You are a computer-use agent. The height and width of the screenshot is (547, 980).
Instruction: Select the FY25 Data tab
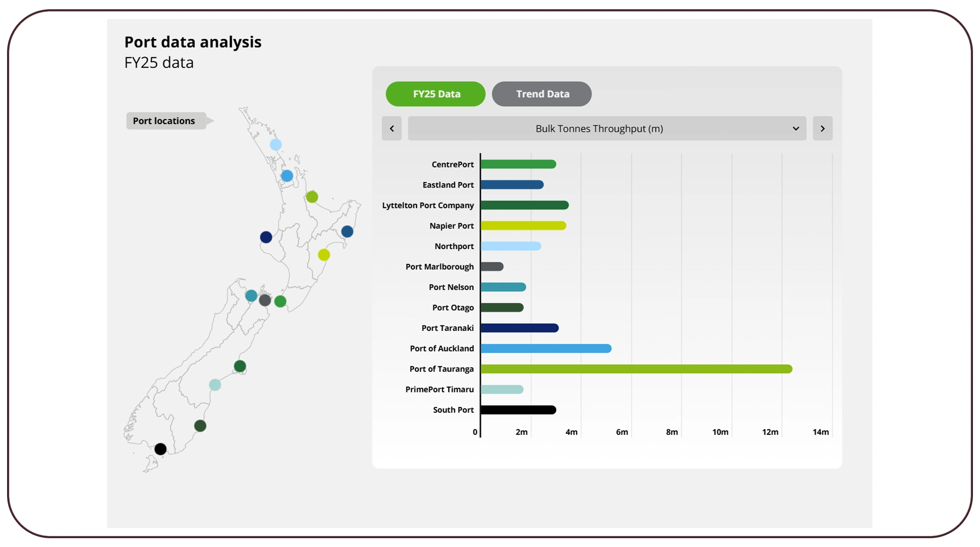point(436,94)
